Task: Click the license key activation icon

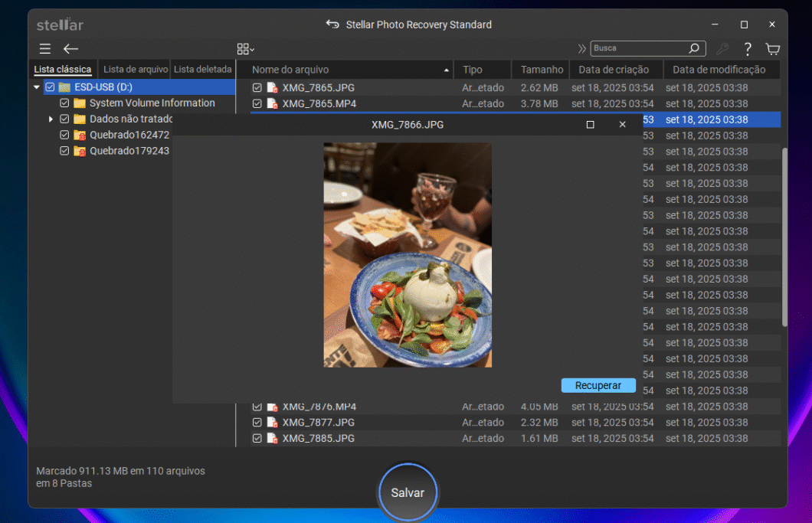Action: (x=721, y=48)
